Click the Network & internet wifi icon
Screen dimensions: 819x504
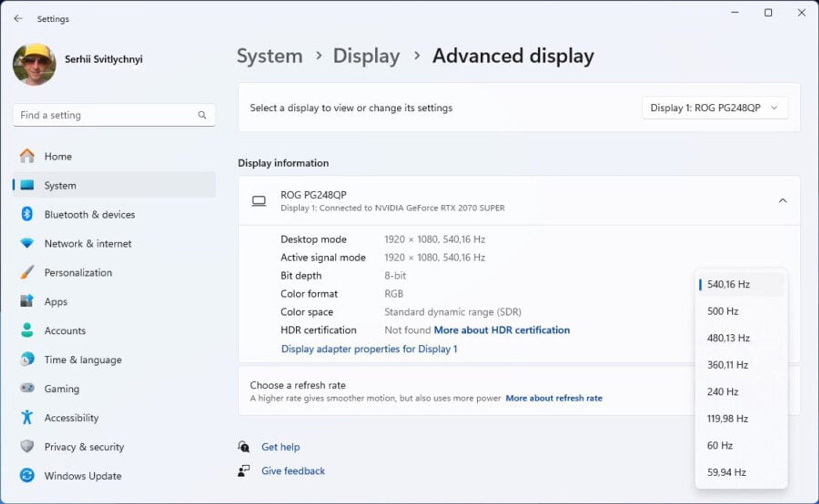[x=27, y=243]
